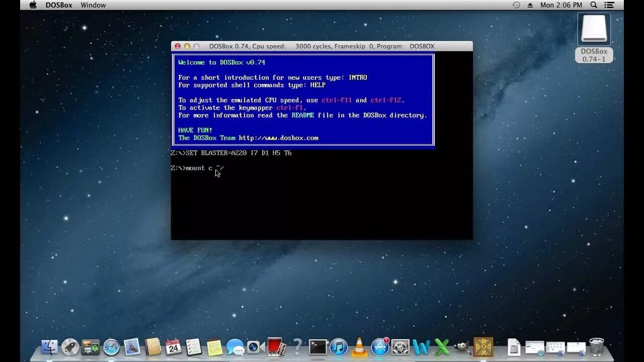
Task: Open Mission Control in the Dock
Action: 91,347
